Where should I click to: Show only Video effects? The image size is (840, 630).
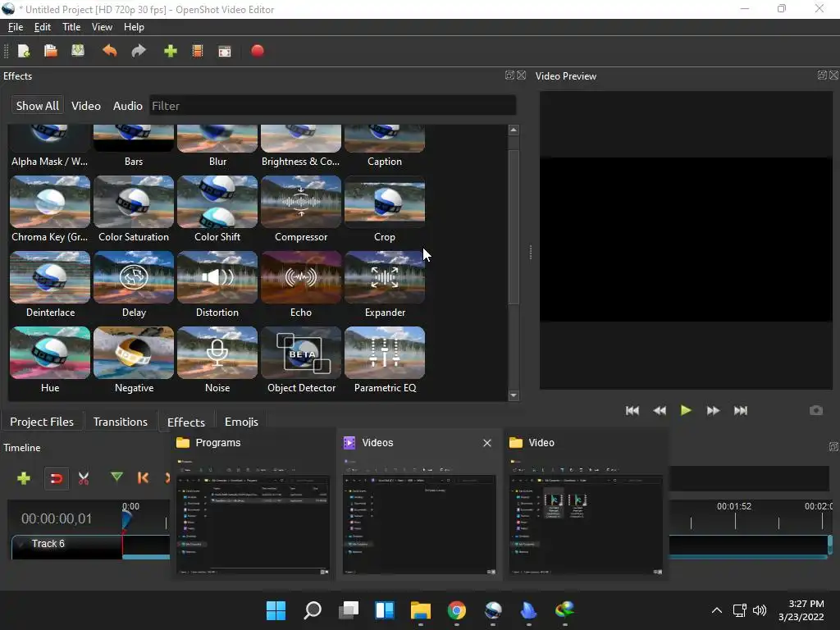(85, 106)
